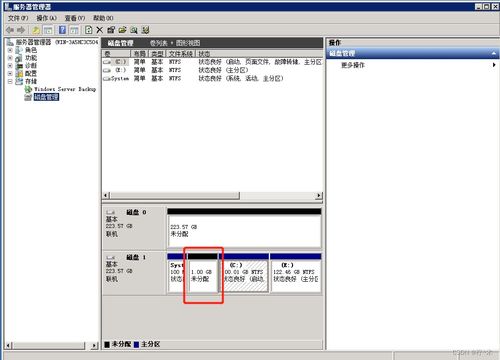
Task: Open the 查看 (View) menu
Action: [75, 18]
